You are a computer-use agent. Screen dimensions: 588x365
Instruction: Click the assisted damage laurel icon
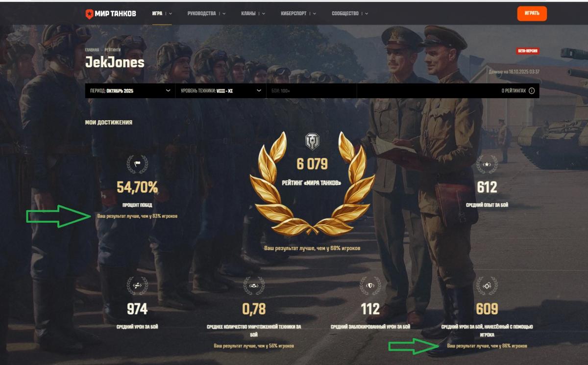(487, 286)
